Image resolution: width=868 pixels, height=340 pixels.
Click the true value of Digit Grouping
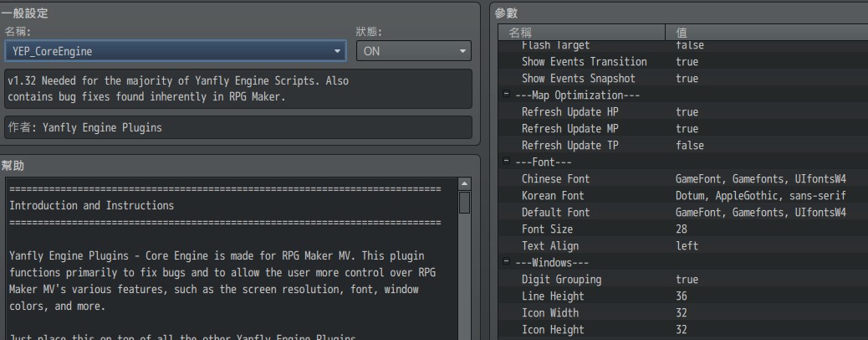[x=687, y=279]
